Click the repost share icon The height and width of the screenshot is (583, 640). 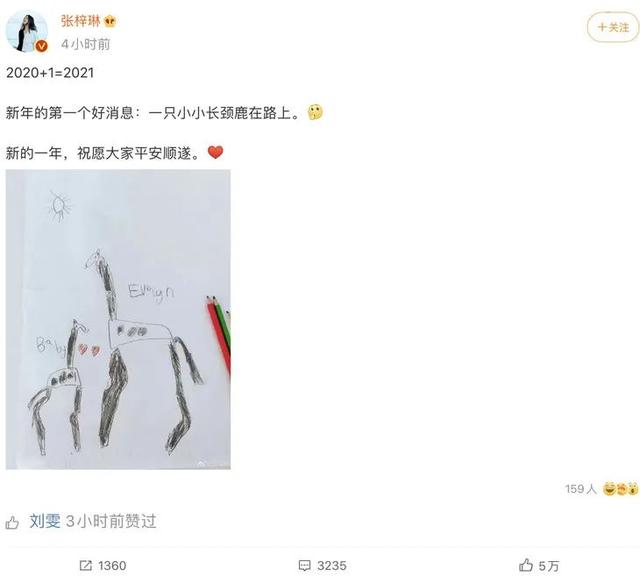coord(86,565)
